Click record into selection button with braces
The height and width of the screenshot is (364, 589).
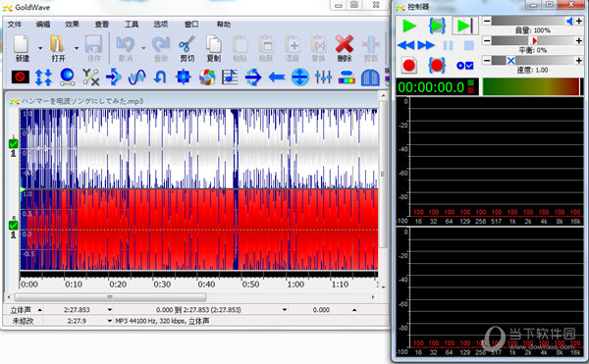coord(437,65)
